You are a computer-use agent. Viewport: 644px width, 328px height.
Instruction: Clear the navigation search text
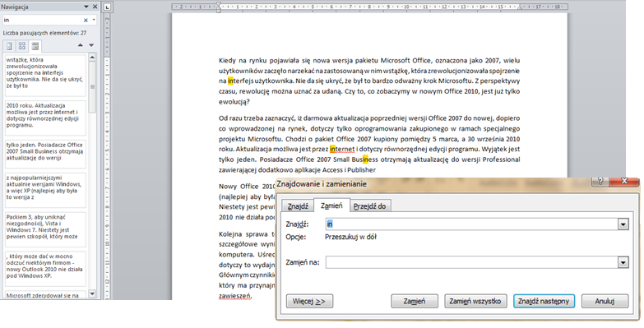86,20
